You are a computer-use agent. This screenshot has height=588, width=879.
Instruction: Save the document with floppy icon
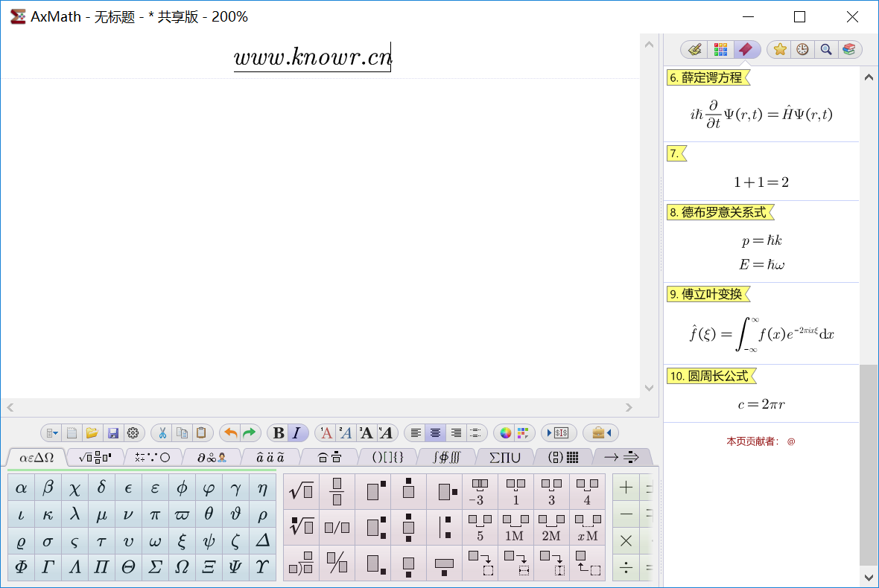click(x=112, y=433)
